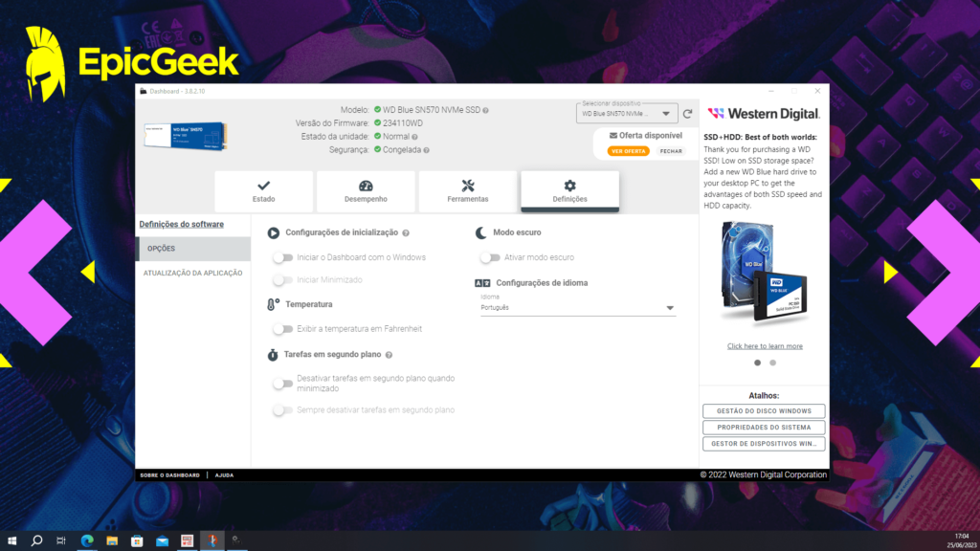Follow the Click here to learn more link

pos(765,346)
